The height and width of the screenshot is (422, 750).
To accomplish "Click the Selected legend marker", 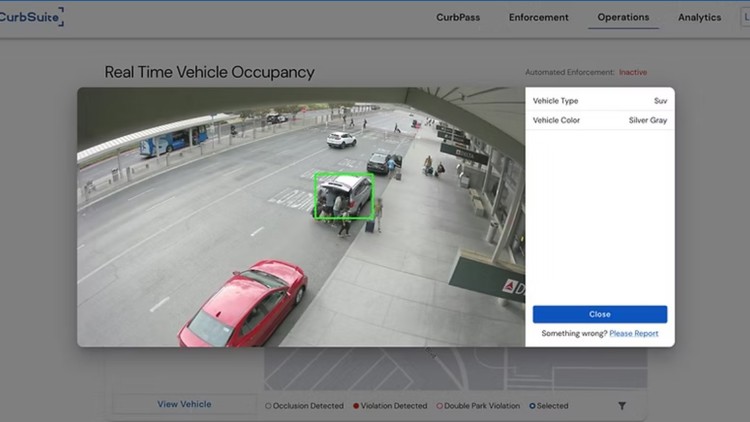I will pos(532,406).
